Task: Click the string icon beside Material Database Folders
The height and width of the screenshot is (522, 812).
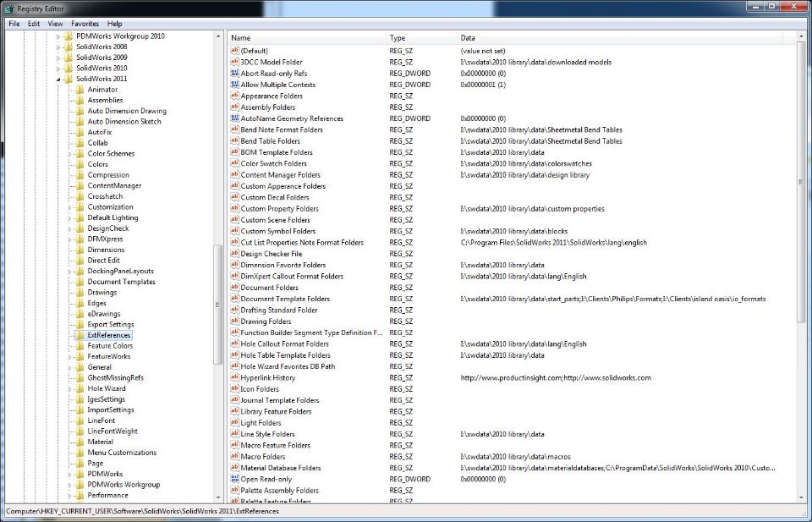Action: 234,468
